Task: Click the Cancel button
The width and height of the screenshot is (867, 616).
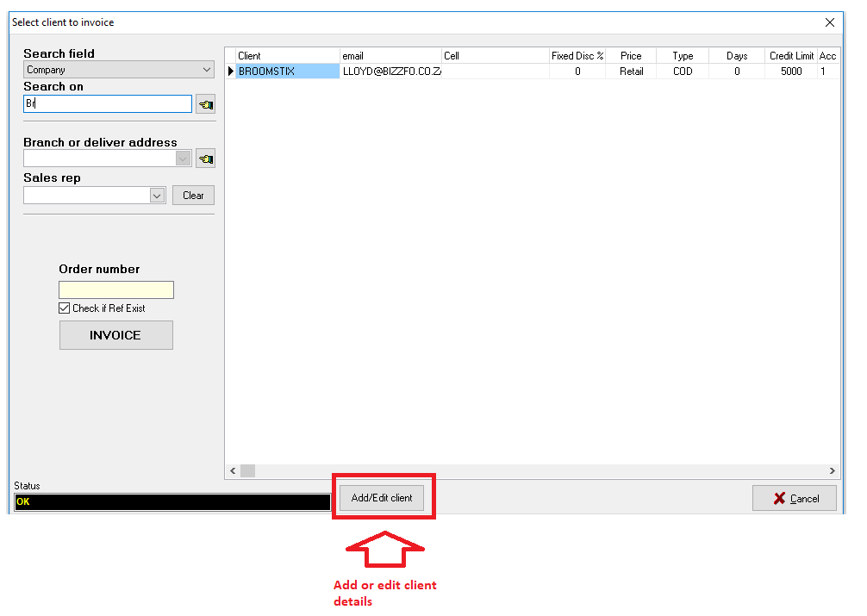Action: click(794, 499)
